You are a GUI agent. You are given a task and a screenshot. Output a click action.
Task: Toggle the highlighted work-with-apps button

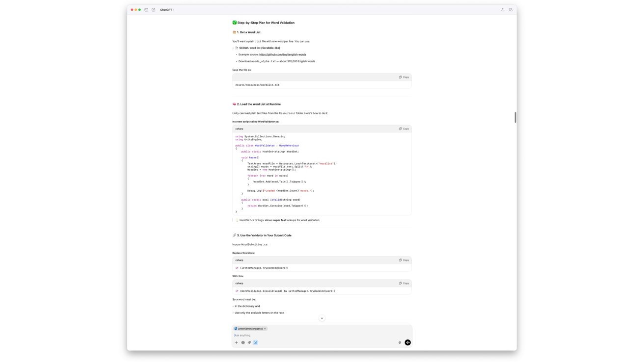[255, 342]
